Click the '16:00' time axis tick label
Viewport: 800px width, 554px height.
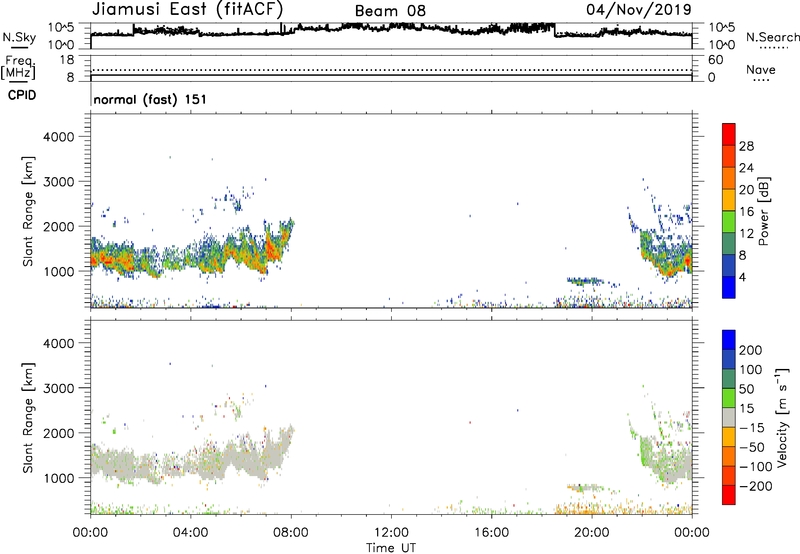click(x=491, y=533)
